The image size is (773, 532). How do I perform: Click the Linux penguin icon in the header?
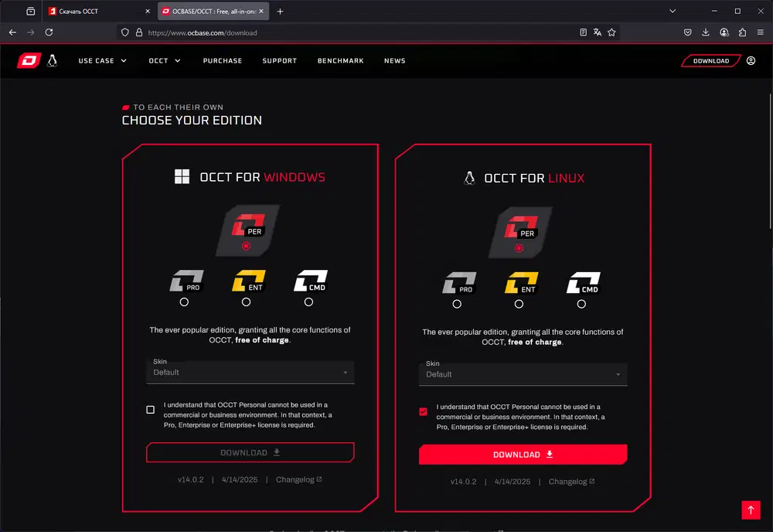coord(53,60)
